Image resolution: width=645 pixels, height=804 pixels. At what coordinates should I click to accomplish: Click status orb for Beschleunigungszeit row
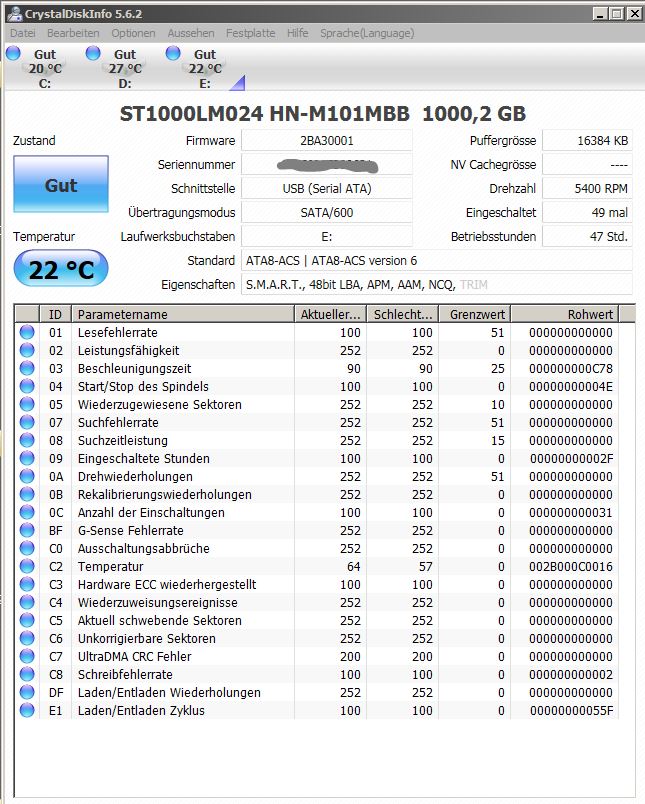click(x=27, y=368)
